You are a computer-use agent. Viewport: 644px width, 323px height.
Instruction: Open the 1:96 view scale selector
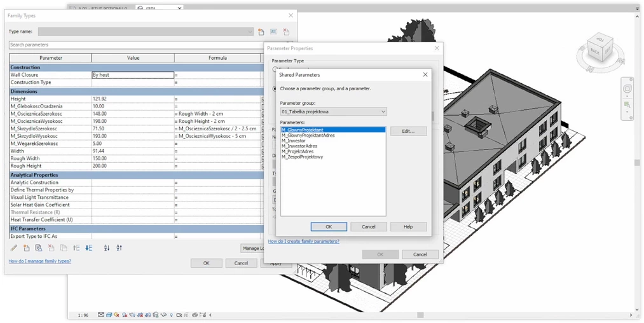[83, 315]
